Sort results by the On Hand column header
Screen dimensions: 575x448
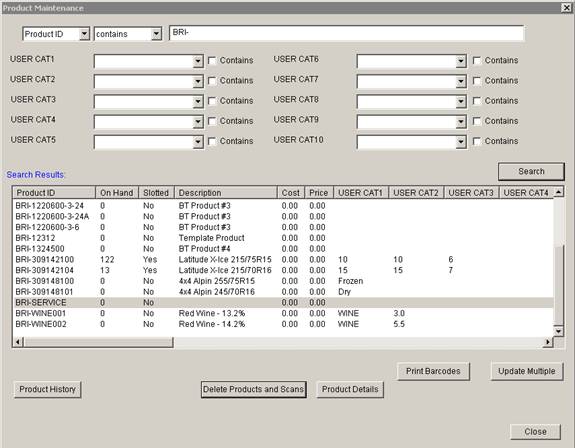click(117, 192)
